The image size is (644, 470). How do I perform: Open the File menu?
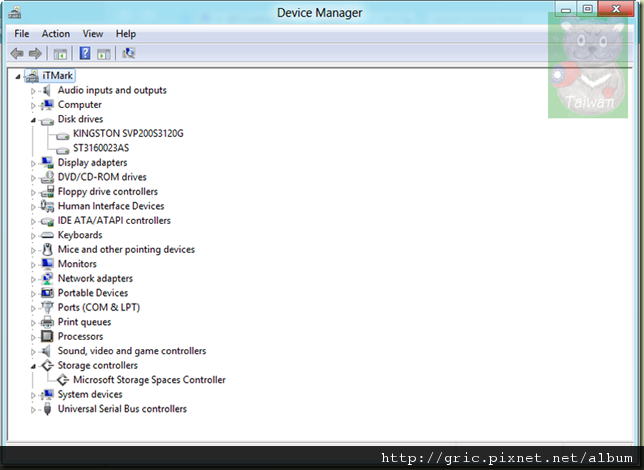22,34
